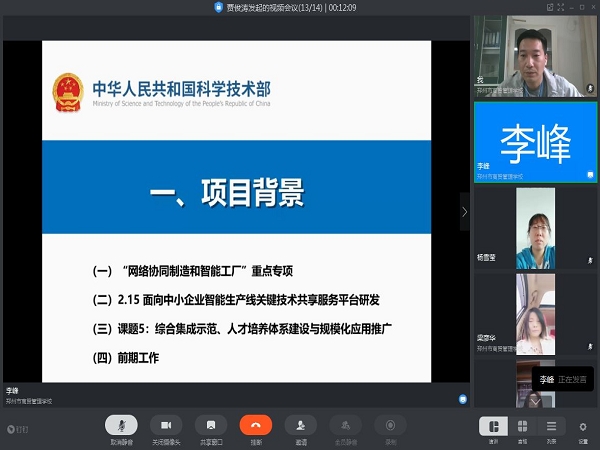Hang up call with orange 挂断 button
This screenshot has width=600, height=450.
pos(256,425)
